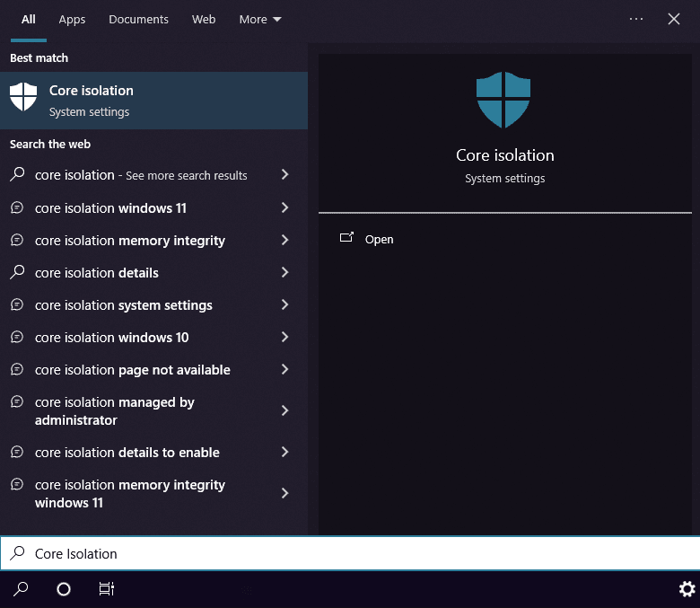Click chat icon beside 'managed by administrator'

(x=17, y=402)
